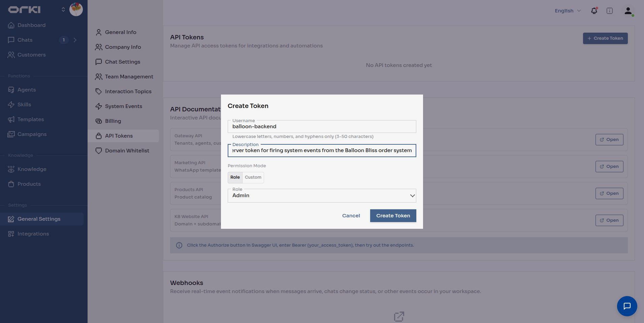Open Company Info settings tab
The height and width of the screenshot is (323, 644).
click(123, 47)
